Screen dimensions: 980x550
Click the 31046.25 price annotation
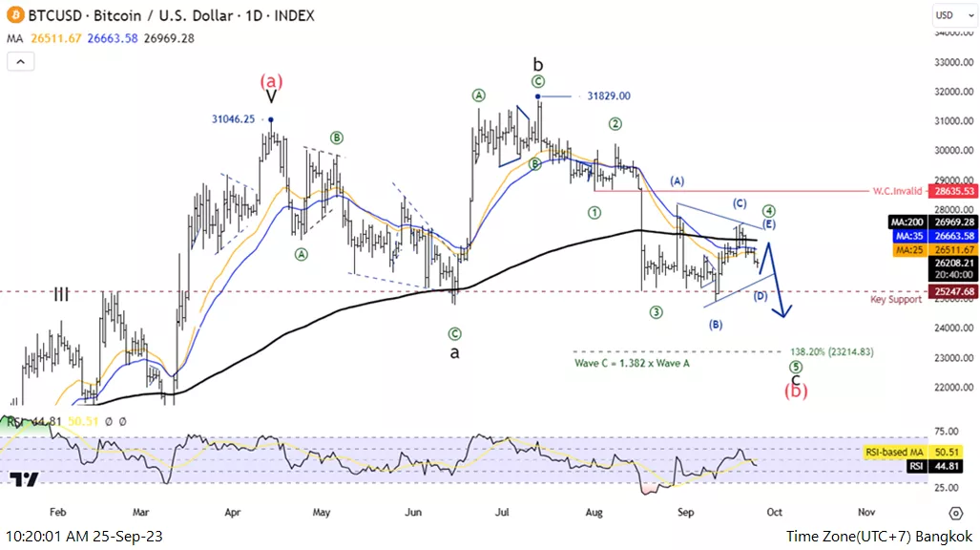(233, 119)
